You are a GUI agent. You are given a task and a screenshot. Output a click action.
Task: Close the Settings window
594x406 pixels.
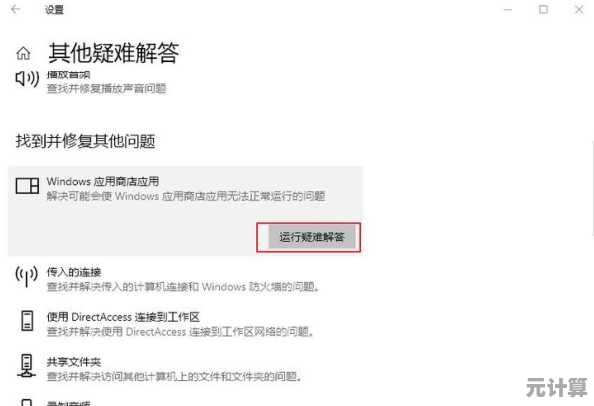point(579,9)
